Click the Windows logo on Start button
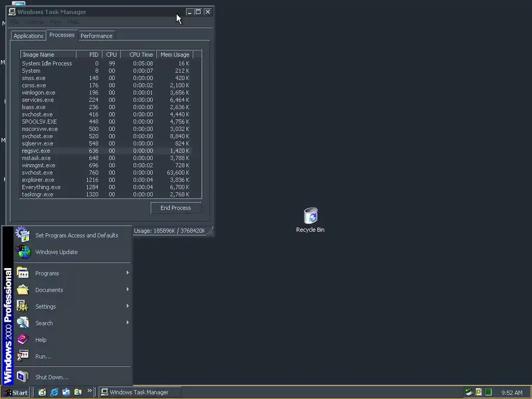Screen dimensions: 532x399 click(x=7, y=393)
